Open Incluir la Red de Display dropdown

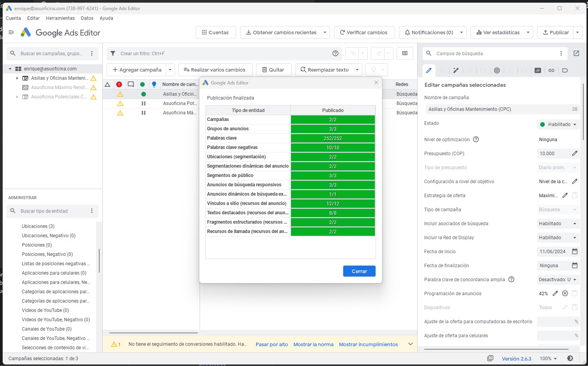click(557, 238)
